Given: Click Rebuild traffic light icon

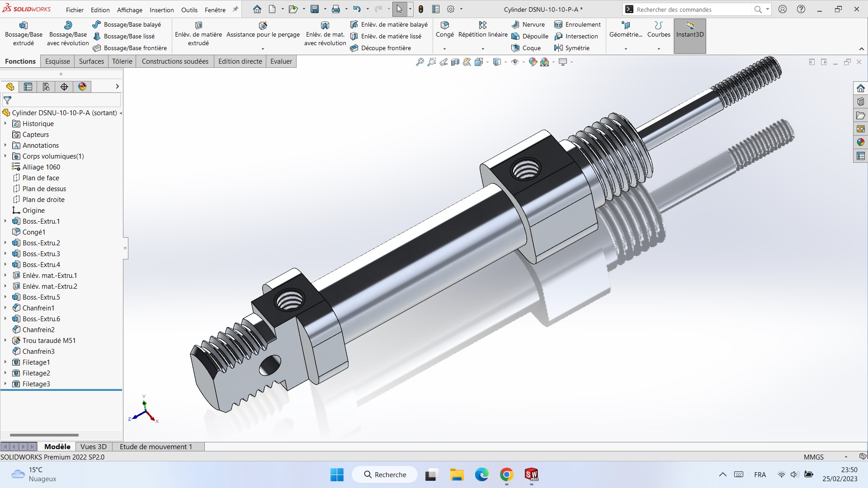Looking at the screenshot, I should (x=421, y=9).
